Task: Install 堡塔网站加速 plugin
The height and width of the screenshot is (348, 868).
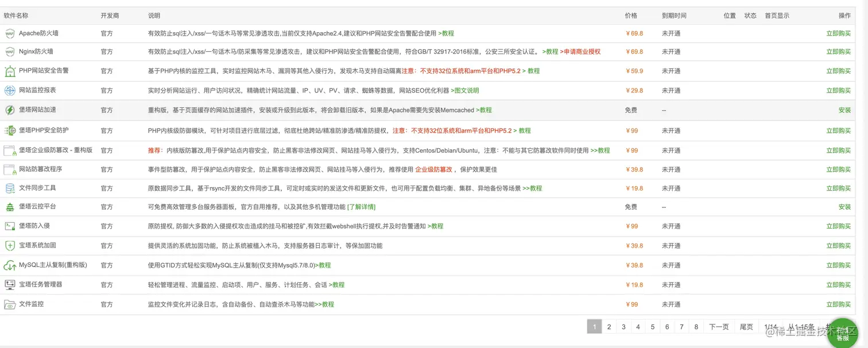Action: point(844,110)
